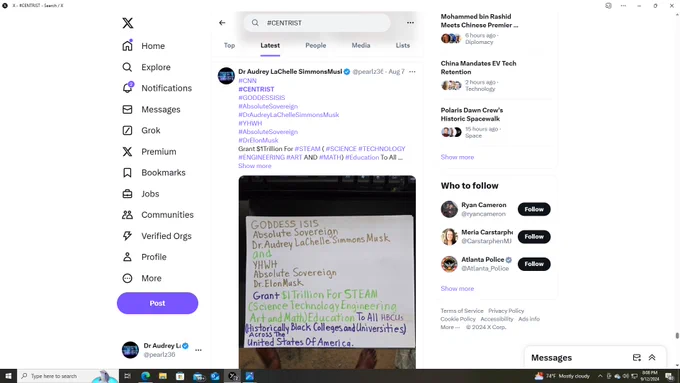Switch to the People tab
The height and width of the screenshot is (383, 680).
click(316, 46)
